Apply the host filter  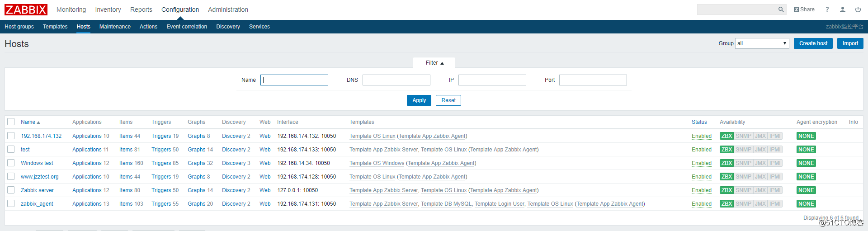(419, 100)
